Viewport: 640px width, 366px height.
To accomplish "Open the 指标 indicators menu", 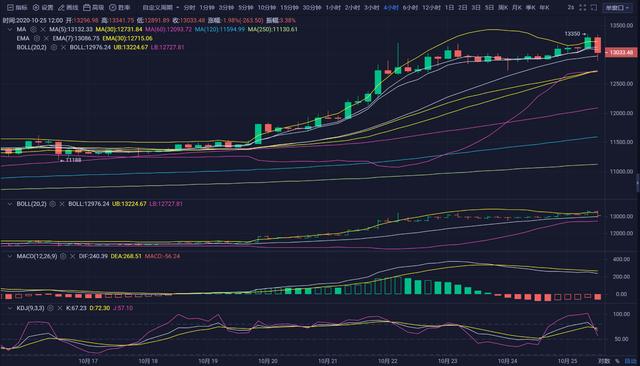I will pyautogui.click(x=18, y=7).
